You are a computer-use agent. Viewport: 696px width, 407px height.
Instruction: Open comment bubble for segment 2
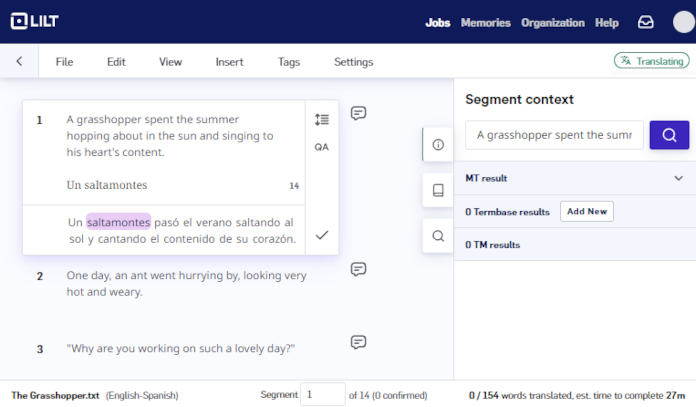(x=358, y=269)
